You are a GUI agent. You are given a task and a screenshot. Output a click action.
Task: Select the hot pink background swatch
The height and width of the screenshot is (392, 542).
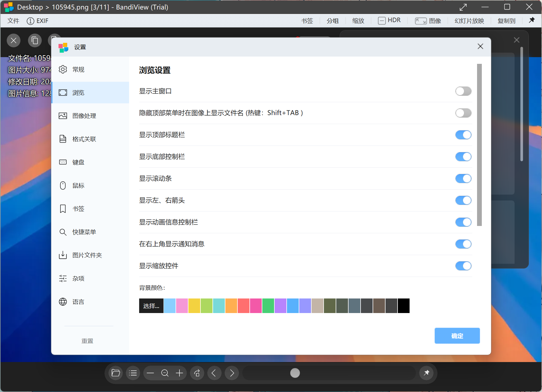pyautogui.click(x=256, y=306)
